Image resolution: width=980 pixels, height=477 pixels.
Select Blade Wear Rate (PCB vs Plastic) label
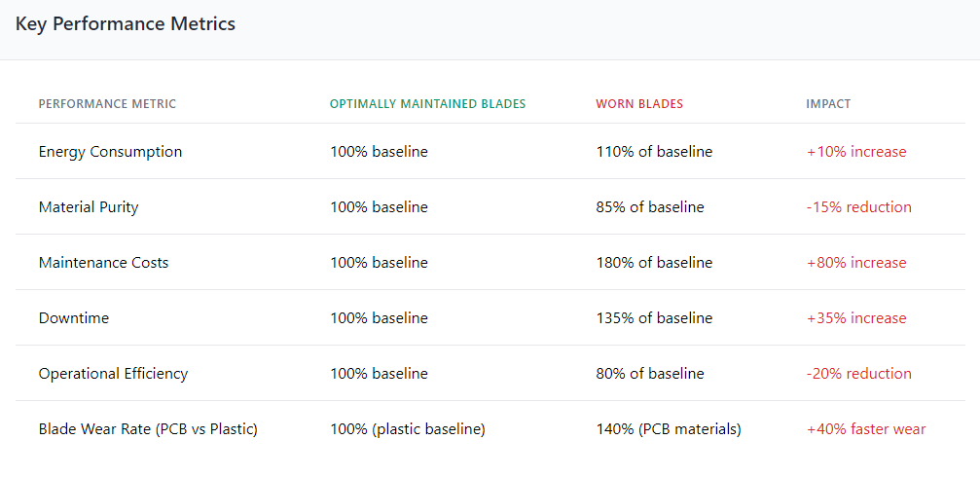click(x=148, y=429)
